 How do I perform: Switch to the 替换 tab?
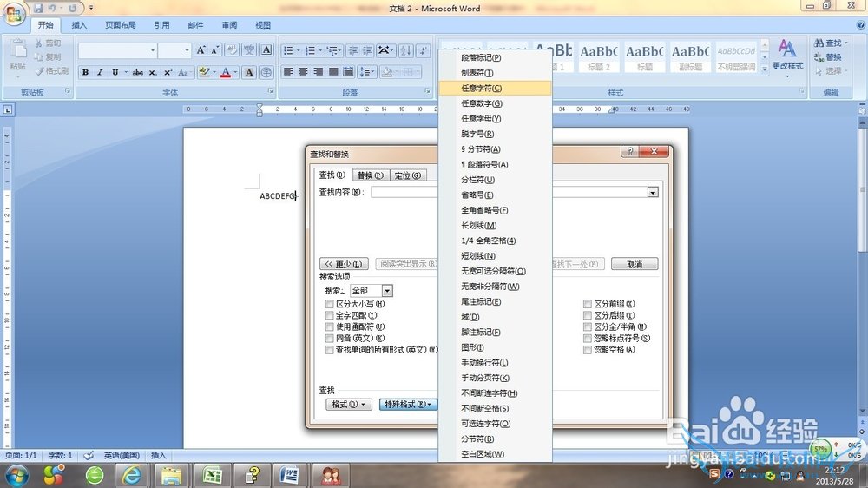click(x=370, y=175)
